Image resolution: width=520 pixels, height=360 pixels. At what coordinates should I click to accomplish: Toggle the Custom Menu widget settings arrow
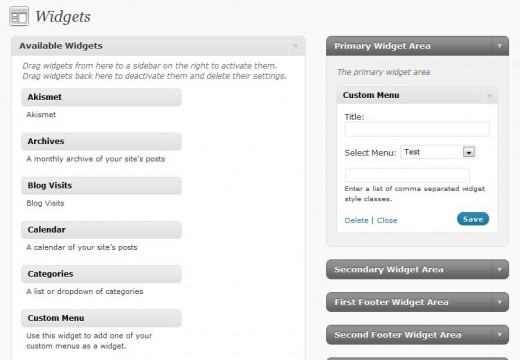click(489, 96)
